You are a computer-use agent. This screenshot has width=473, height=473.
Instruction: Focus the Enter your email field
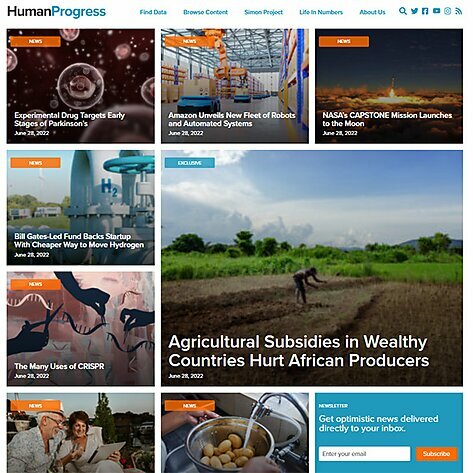(364, 454)
